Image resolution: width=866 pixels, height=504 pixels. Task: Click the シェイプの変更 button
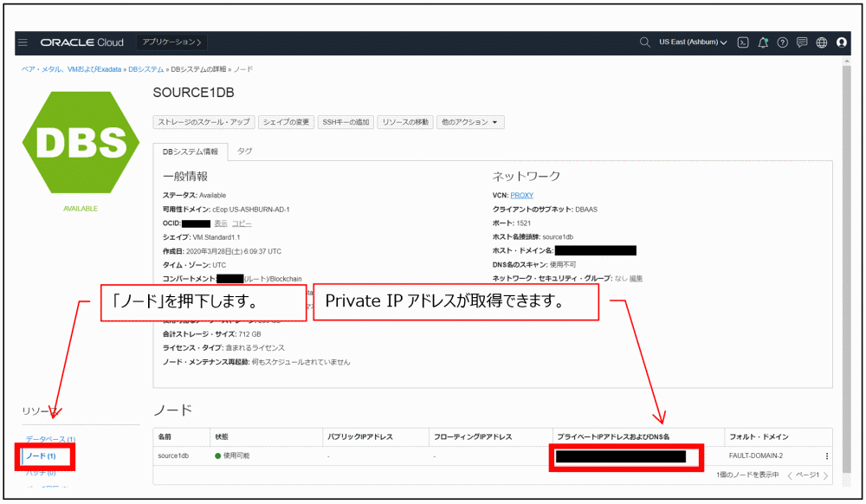pos(286,122)
